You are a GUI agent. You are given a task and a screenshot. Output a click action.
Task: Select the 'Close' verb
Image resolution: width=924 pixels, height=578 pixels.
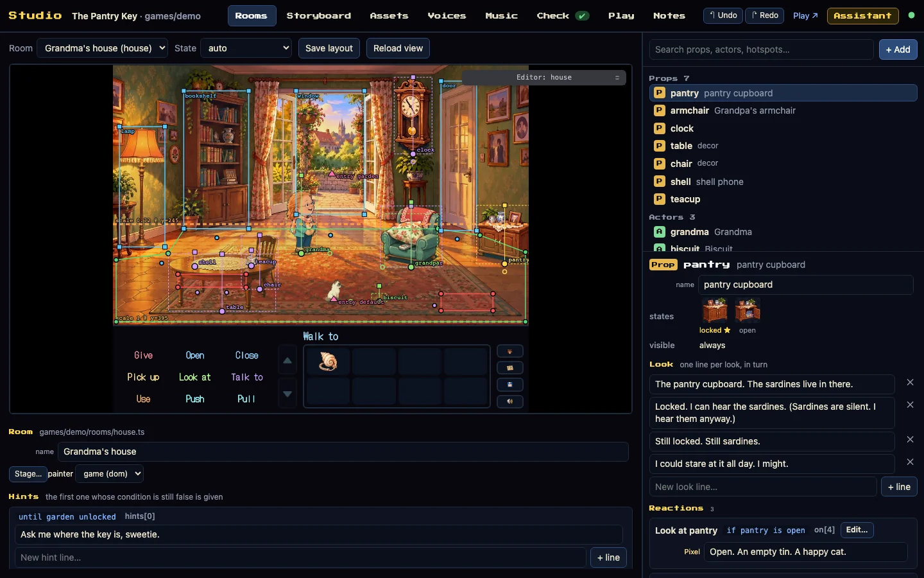click(x=247, y=355)
